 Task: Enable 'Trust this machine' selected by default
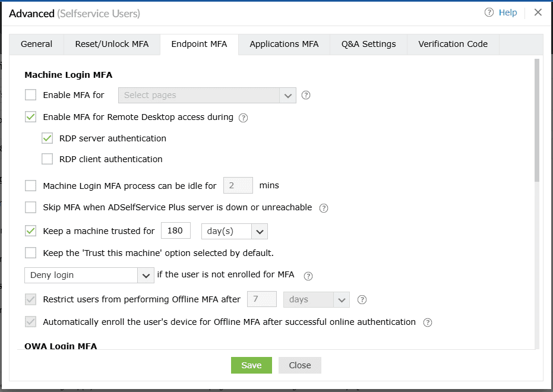tap(31, 253)
